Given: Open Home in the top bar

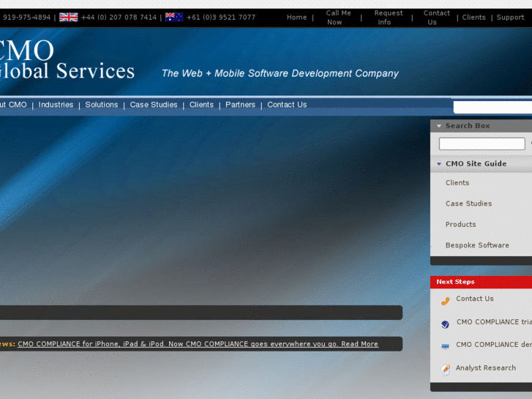Looking at the screenshot, I should 296,18.
